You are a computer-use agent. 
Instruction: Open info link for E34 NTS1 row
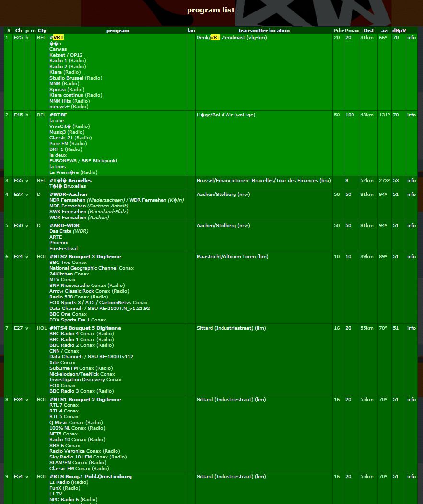pos(411,399)
